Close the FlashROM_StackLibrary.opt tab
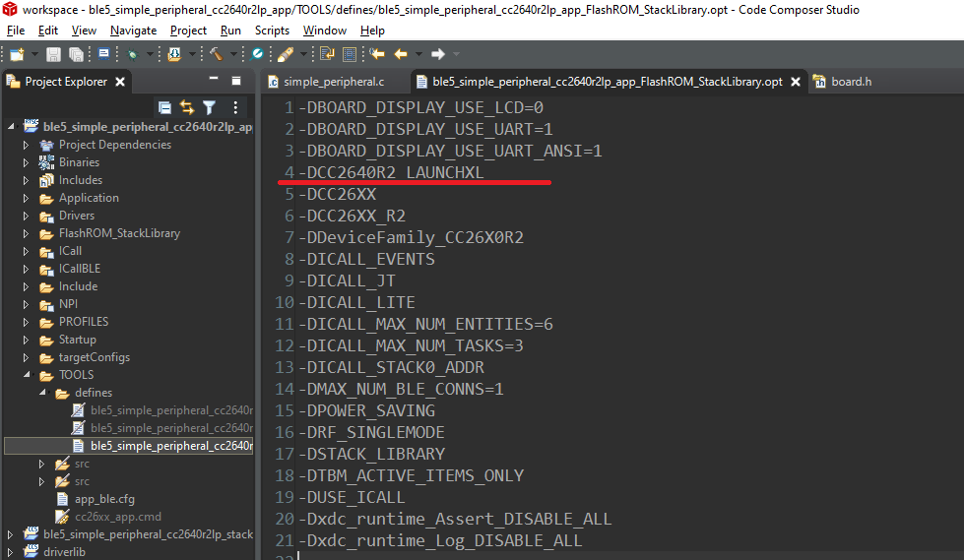Screen dimensions: 964x560 (x=795, y=82)
